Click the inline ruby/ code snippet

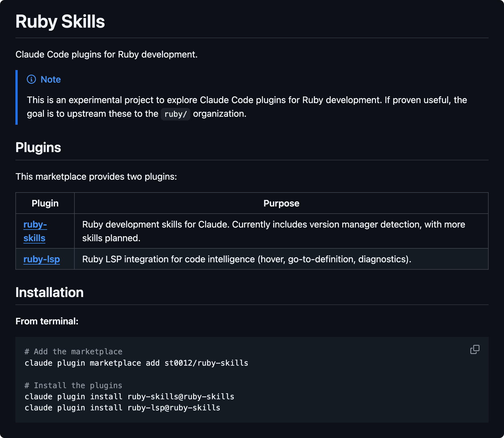pyautogui.click(x=175, y=114)
